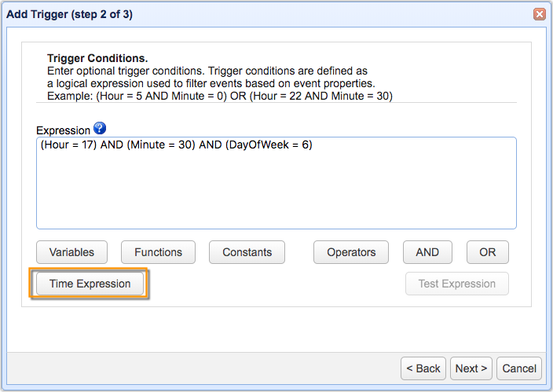553x392 pixels.
Task: Click the Add Trigger title bar
Action: click(236, 14)
